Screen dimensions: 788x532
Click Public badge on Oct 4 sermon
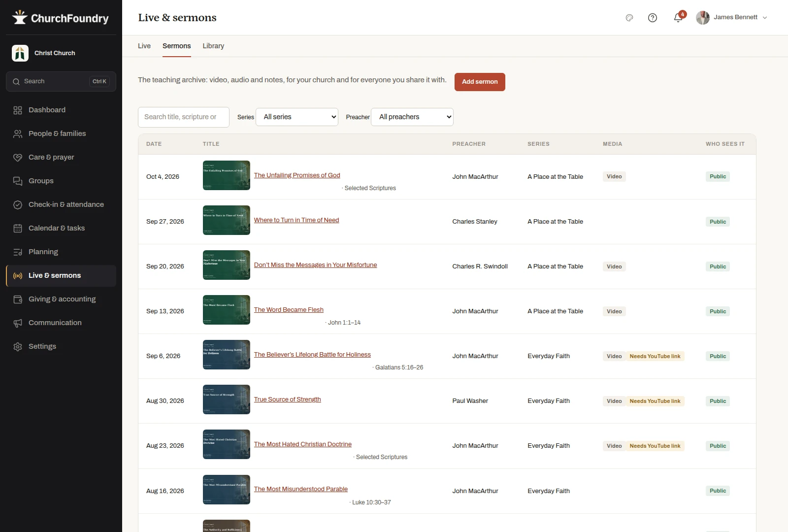pyautogui.click(x=718, y=176)
